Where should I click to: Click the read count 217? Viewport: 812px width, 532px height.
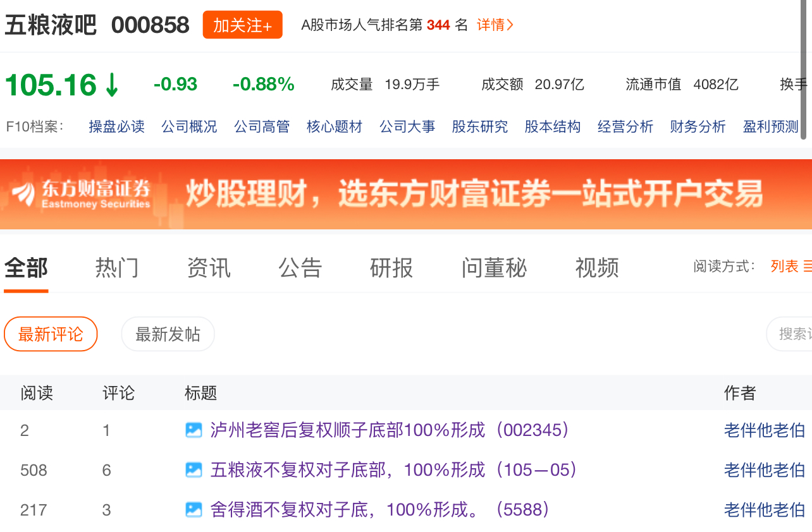point(34,510)
